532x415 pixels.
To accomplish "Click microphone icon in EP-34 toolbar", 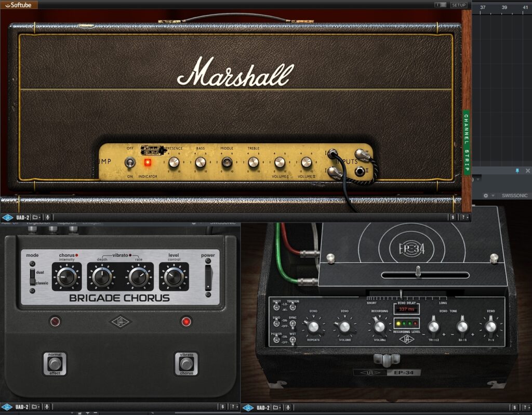I will 288,407.
